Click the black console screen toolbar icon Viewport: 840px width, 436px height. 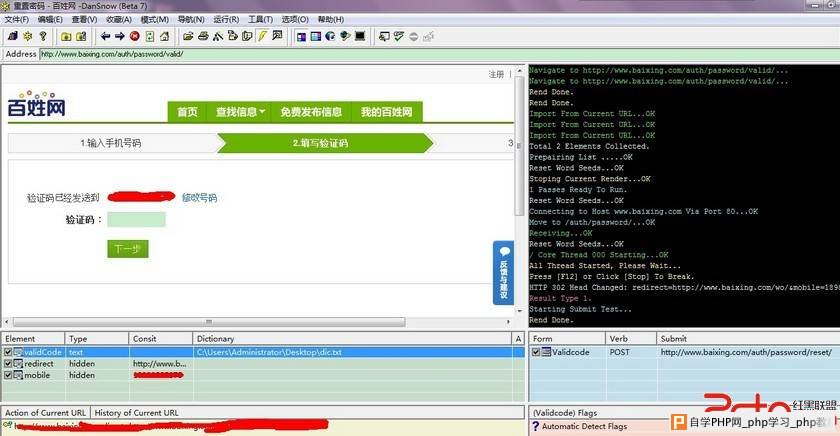[360, 36]
